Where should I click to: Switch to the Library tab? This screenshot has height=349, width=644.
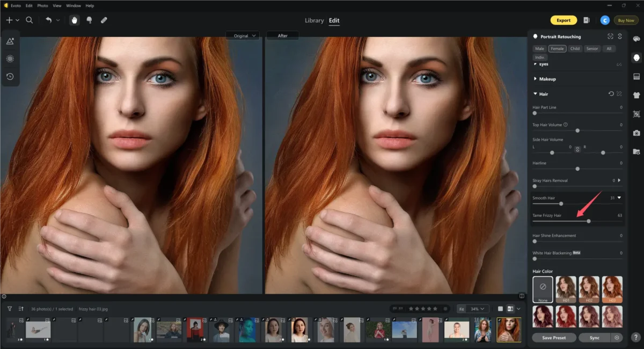coord(314,20)
